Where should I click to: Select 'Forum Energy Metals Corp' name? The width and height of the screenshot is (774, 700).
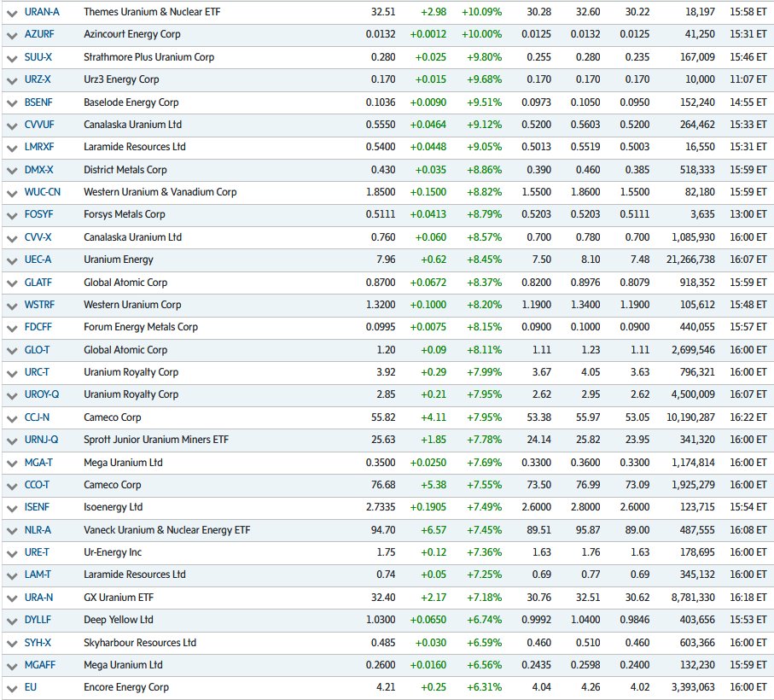[x=141, y=327]
